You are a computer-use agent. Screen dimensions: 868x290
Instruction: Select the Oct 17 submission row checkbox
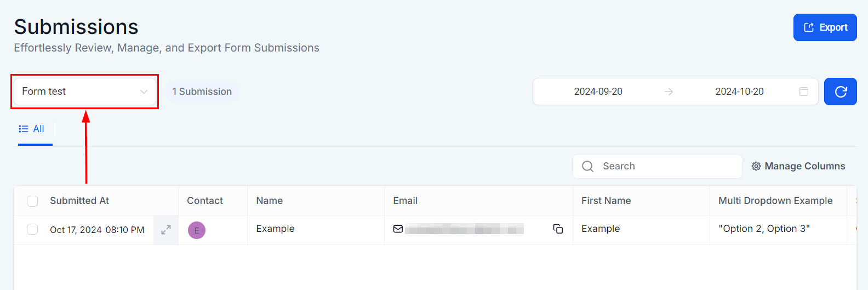[32, 229]
